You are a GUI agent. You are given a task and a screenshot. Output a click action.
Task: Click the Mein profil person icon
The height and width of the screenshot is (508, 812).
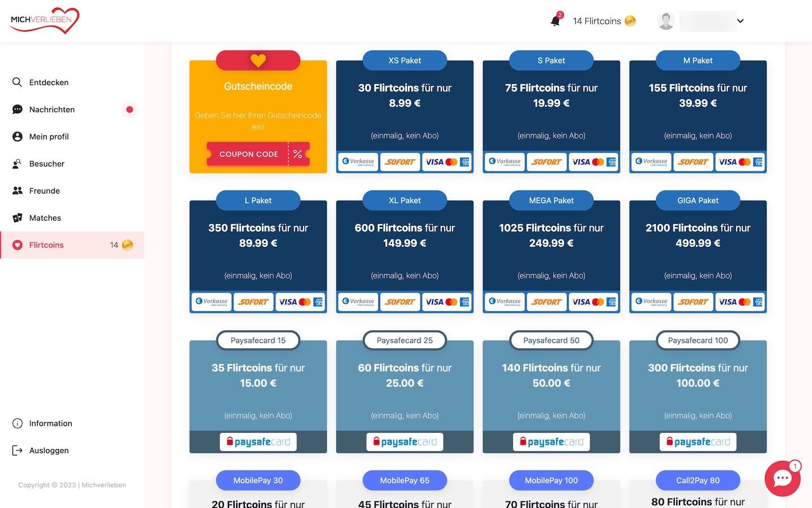coord(17,137)
